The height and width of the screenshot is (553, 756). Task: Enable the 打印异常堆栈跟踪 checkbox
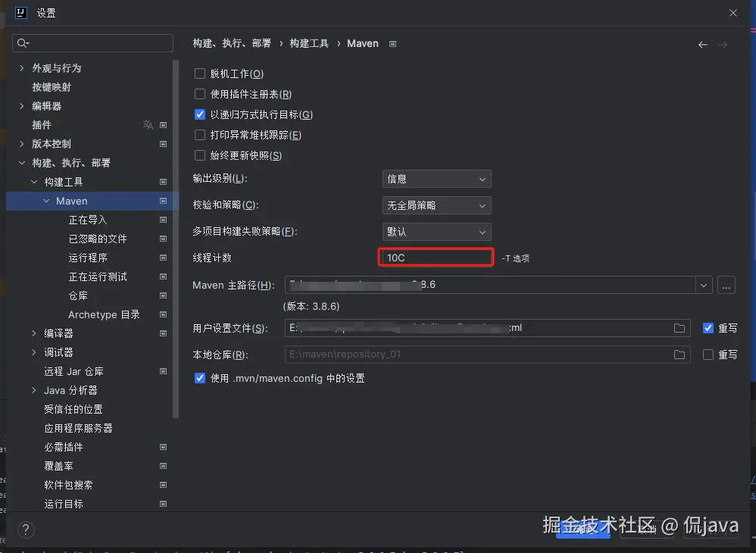click(x=200, y=135)
